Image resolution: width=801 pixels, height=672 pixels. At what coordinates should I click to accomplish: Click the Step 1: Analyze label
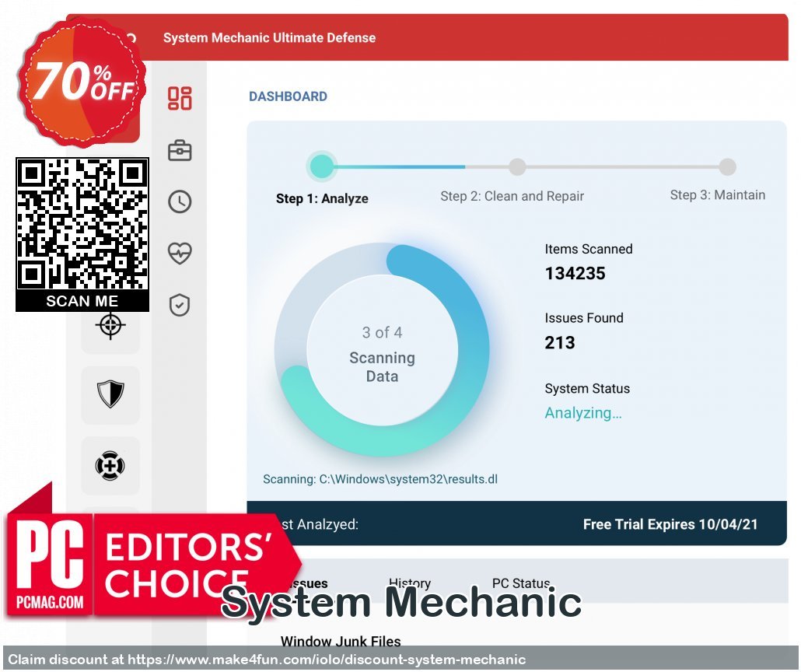[x=322, y=198]
